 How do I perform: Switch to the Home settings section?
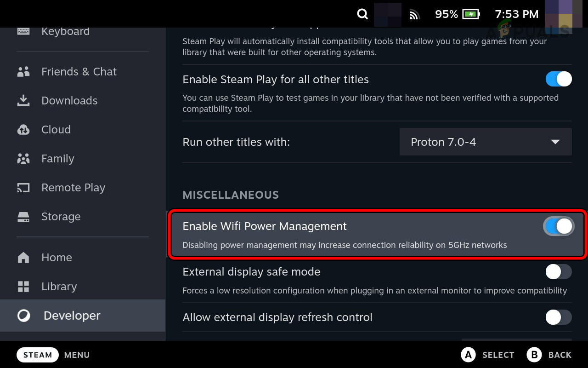point(23,257)
